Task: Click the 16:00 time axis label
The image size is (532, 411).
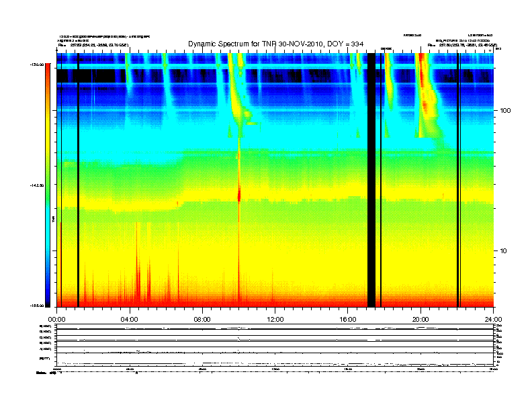Action: [348, 320]
